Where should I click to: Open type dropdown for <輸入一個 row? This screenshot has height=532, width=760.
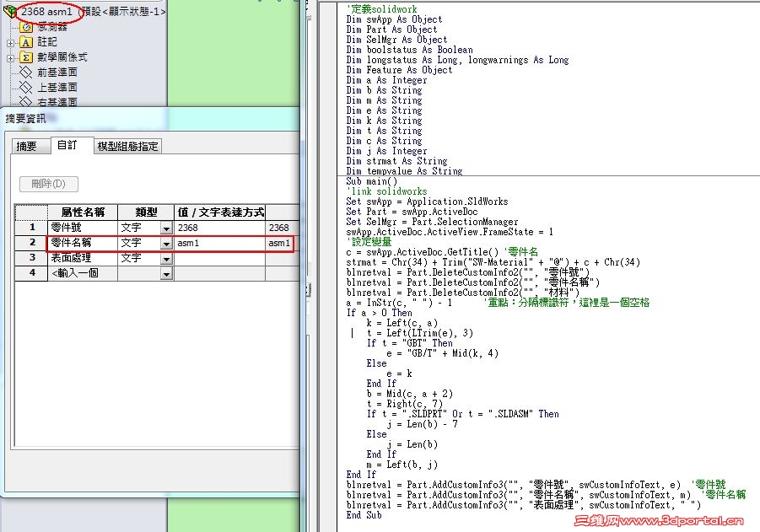166,274
